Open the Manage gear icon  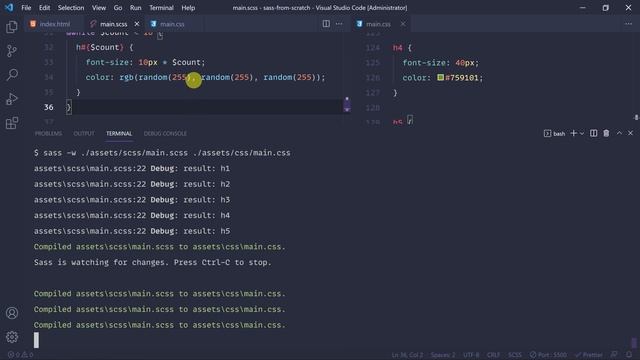(x=12, y=337)
